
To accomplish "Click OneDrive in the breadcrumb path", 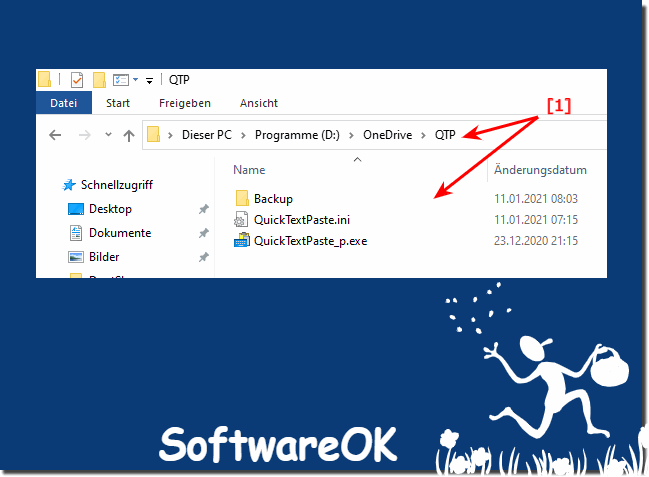I will (x=387, y=135).
